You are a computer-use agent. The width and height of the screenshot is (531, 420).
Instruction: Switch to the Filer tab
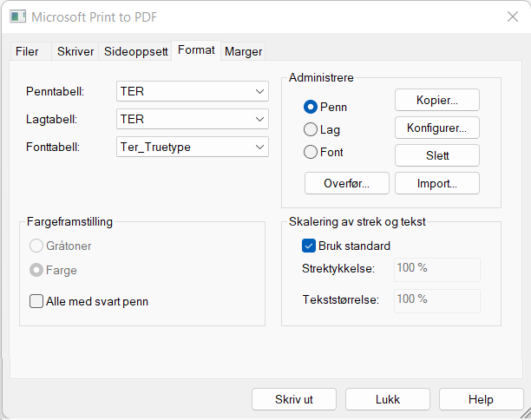point(27,51)
